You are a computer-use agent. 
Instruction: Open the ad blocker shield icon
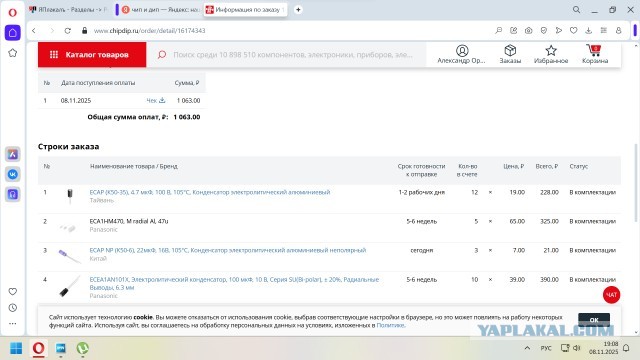coord(544,31)
